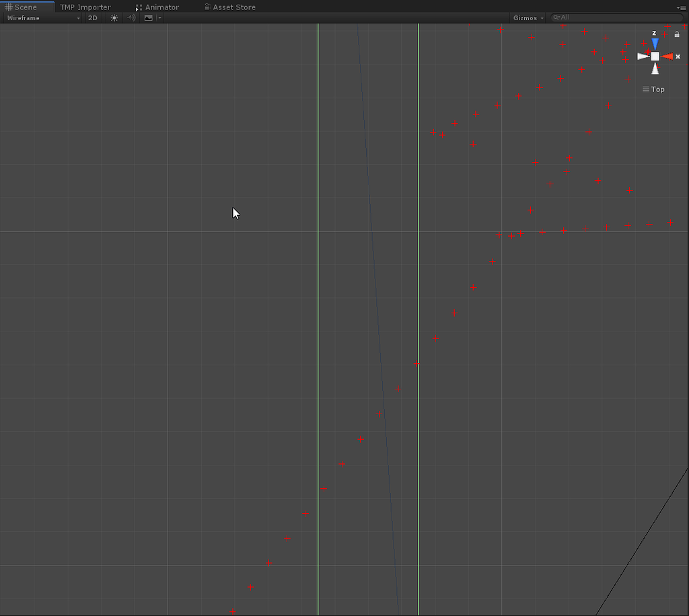
Task: Click the red X axis cone on the scene gizmo
Action: 667,56
